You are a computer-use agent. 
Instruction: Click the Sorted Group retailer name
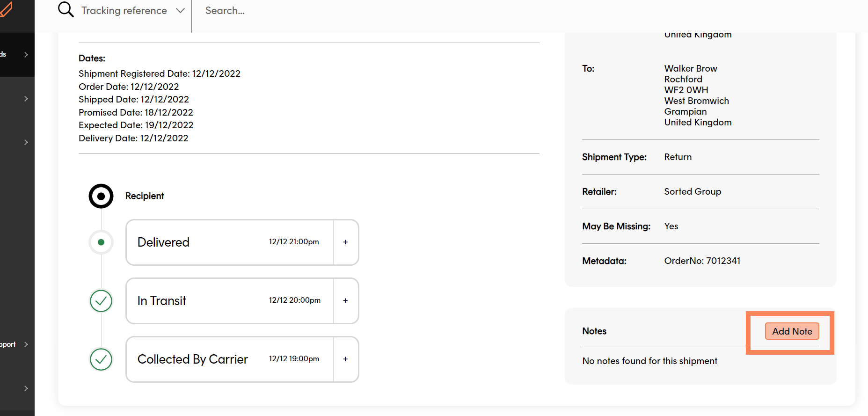coord(693,192)
